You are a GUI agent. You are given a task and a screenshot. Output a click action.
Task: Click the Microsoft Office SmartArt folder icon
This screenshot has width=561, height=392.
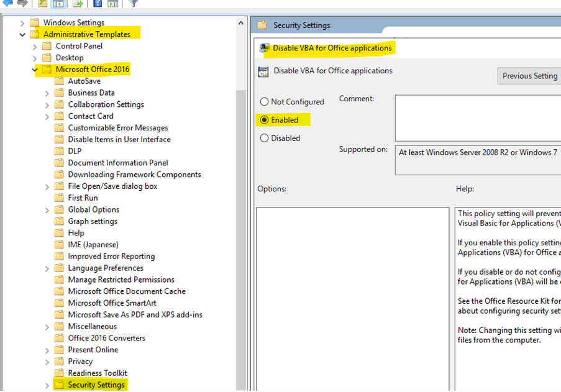coord(59,303)
